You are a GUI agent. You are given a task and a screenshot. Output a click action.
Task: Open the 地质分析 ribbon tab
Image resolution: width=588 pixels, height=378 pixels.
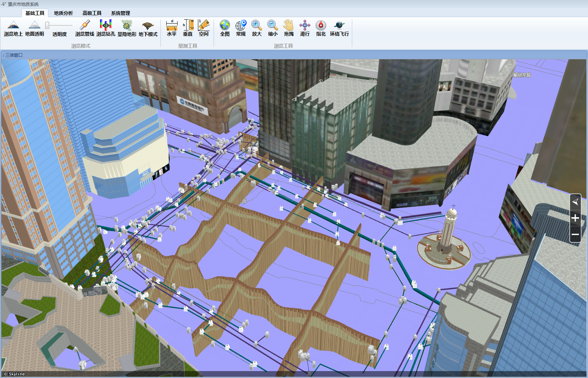[63, 13]
